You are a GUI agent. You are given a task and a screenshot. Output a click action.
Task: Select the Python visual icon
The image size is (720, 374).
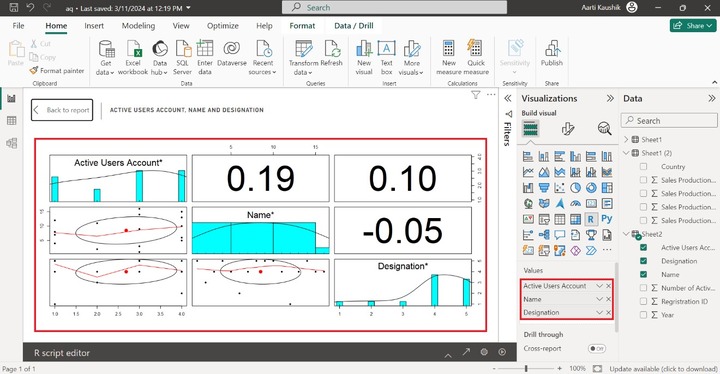[607, 219]
